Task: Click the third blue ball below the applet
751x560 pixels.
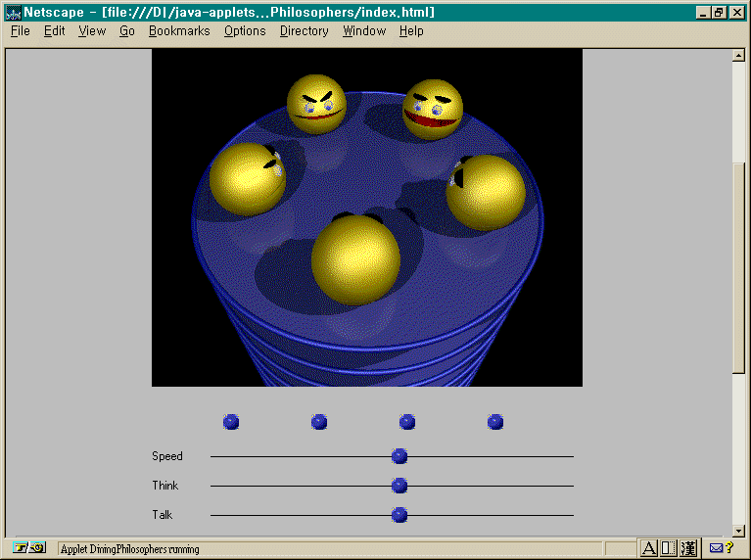Action: coord(407,422)
